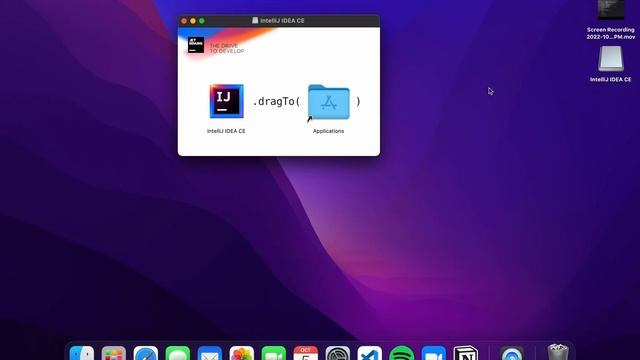Image resolution: width=640 pixels, height=360 pixels.
Task: Launch Visual Studio Code from the dock
Action: coord(370,353)
